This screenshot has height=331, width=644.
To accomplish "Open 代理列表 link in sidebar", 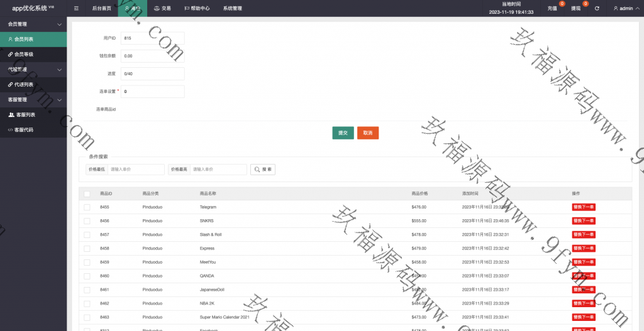I will point(24,84).
